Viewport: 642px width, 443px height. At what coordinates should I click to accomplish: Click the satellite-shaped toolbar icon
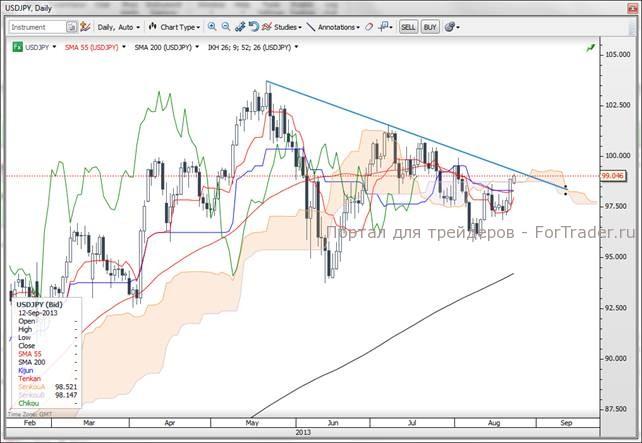click(240, 27)
